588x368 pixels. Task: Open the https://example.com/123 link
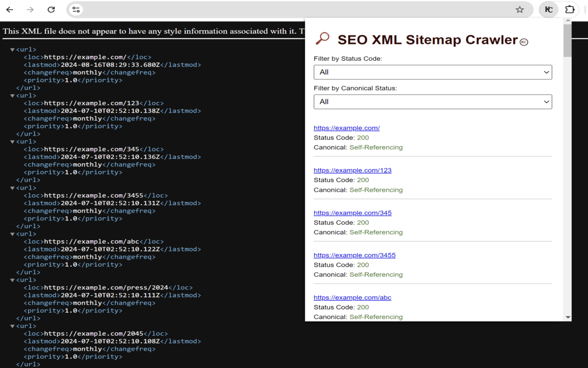point(352,170)
